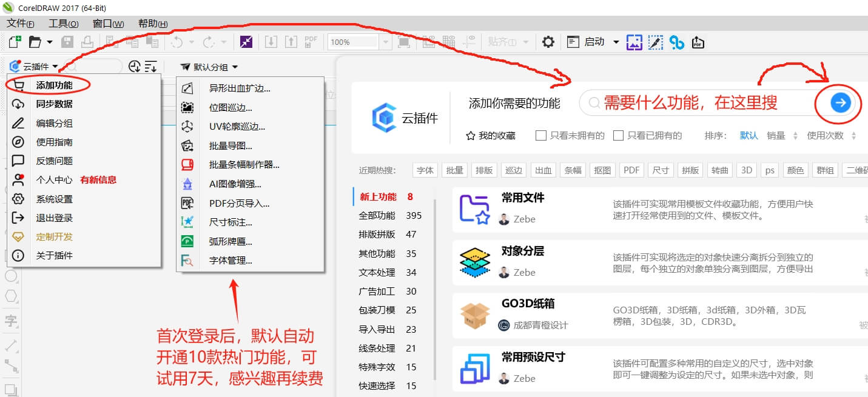Select 默认 sorting

click(749, 136)
